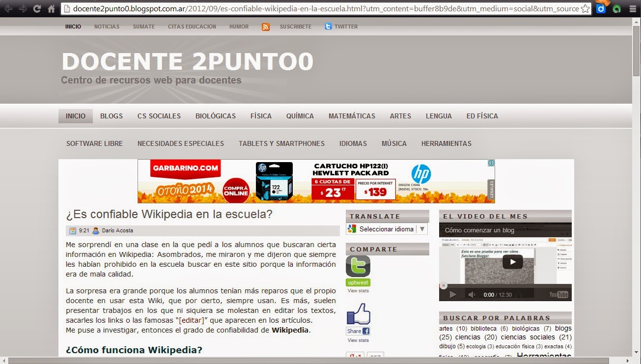
Task: Select the BLOGS navigation tab
Action: [x=111, y=116]
